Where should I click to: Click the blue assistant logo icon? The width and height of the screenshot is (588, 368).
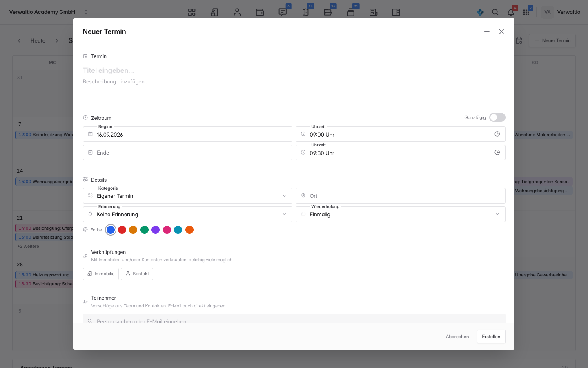click(x=480, y=12)
